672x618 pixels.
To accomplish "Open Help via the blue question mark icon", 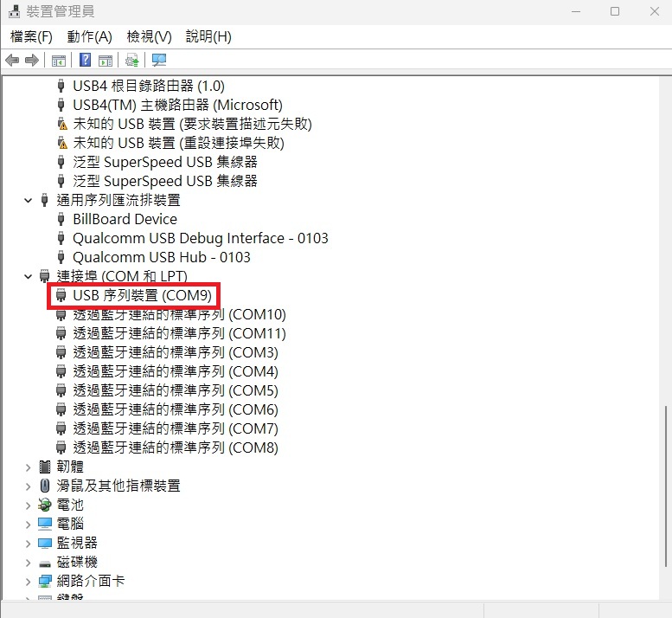I will pyautogui.click(x=86, y=60).
